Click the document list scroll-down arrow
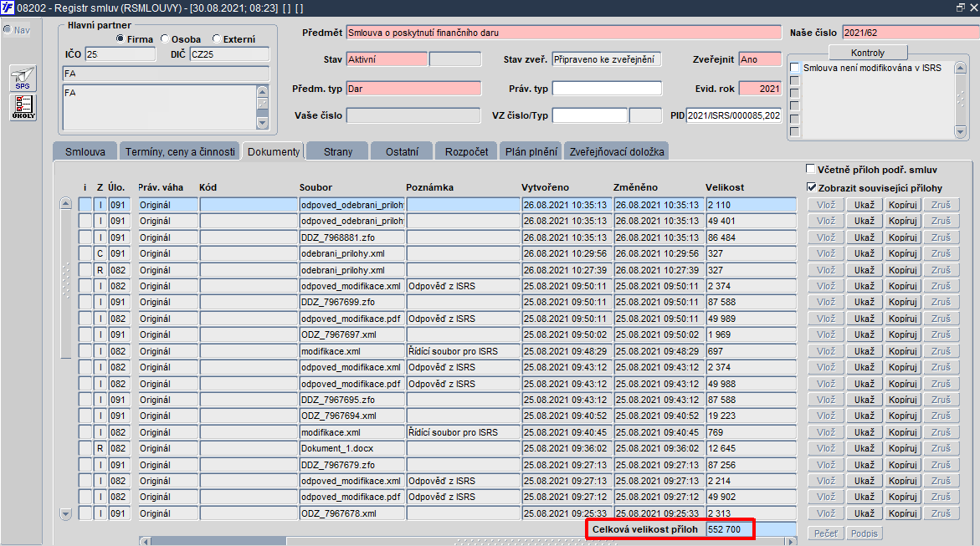This screenshot has height=546, width=980. [65, 513]
